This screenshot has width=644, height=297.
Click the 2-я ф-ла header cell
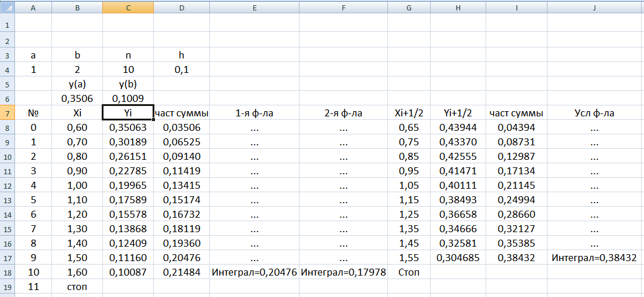343,113
